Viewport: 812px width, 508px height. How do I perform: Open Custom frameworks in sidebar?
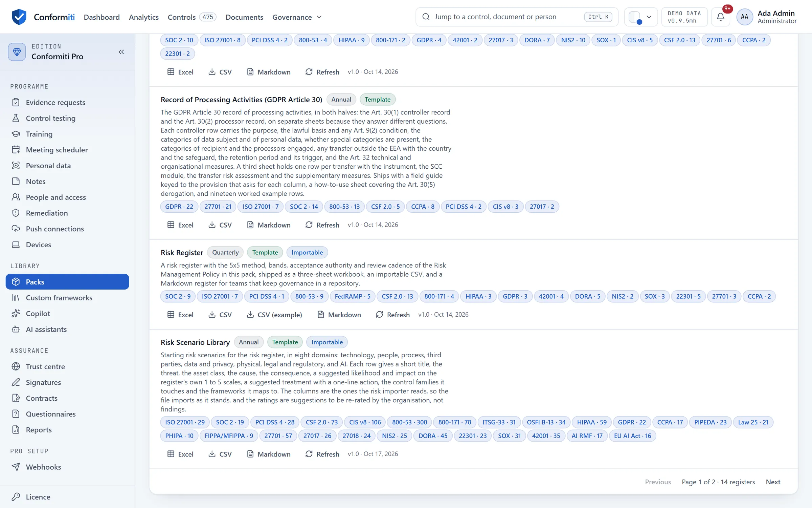(67, 298)
